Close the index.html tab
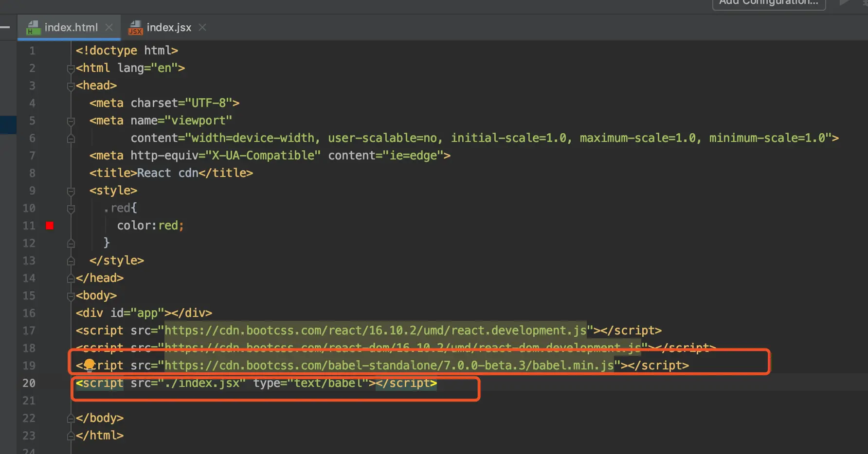868x454 pixels. 109,28
